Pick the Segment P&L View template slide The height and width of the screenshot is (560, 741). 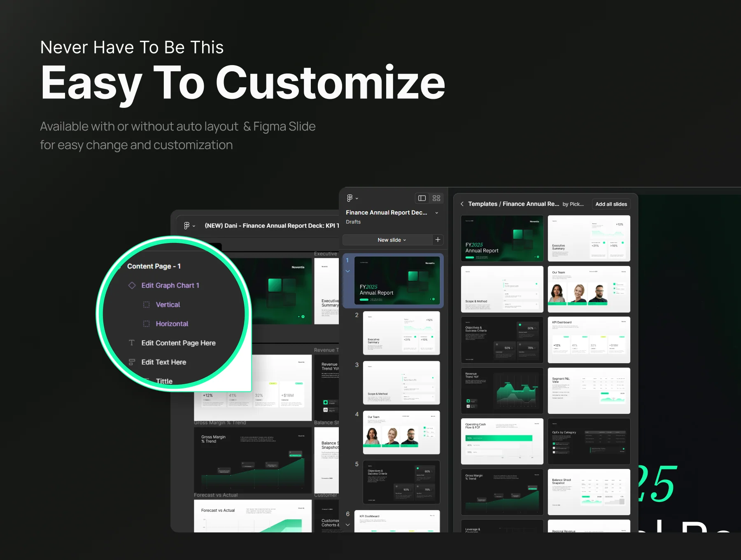click(589, 391)
